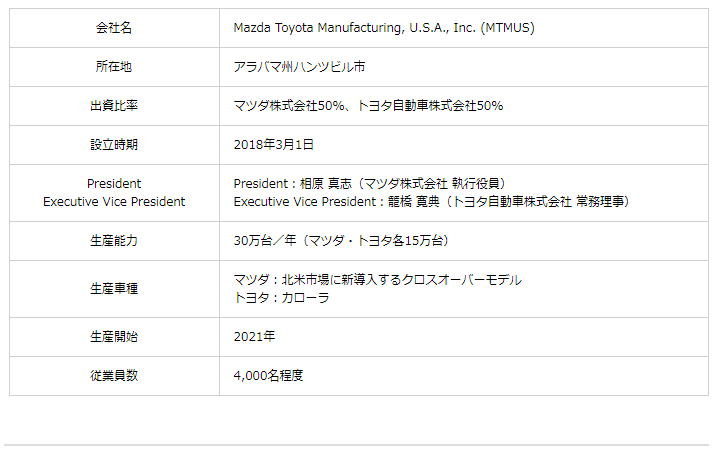This screenshot has height=454, width=723.
Task: Click the 生産能力 row label
Action: click(x=114, y=241)
